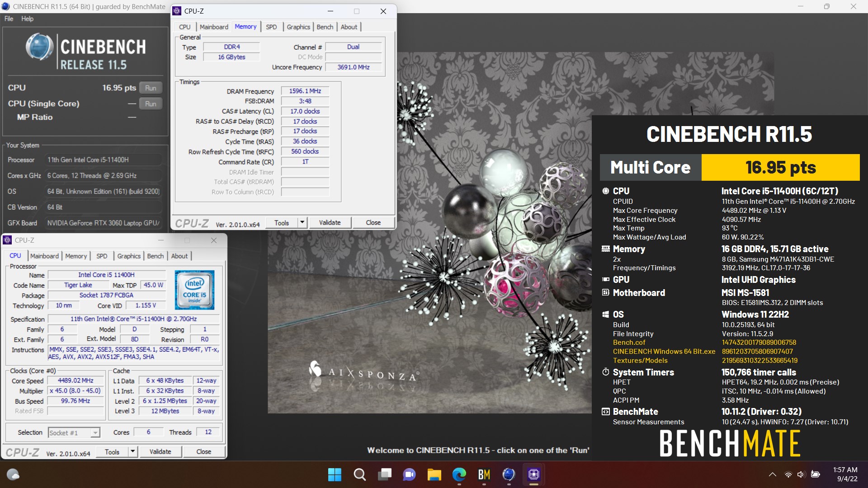
Task: Switch to CPU-Z taskbar icon
Action: 534,474
